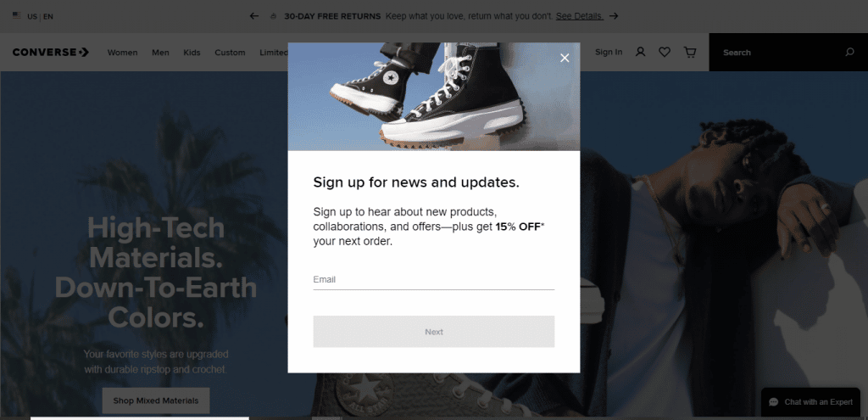Open the See Details link
The width and height of the screenshot is (868, 420).
tap(579, 16)
